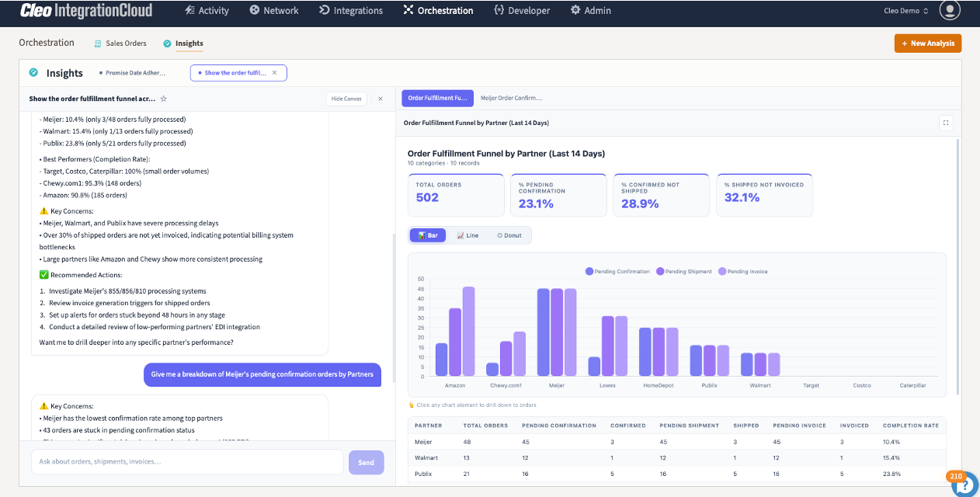
Task: Open the Meijer Order Confirmation canvas tab
Action: click(511, 99)
